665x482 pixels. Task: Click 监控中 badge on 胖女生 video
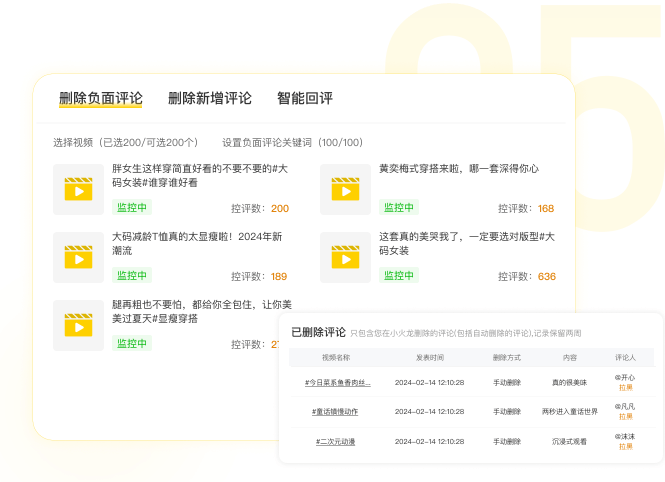(x=132, y=207)
